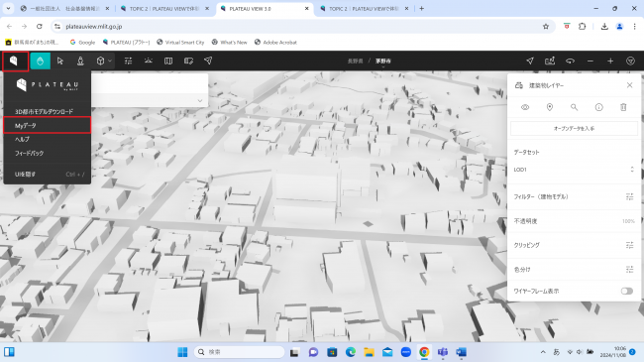Toggle layer visibility eye icon
Screen dimensions: 644x362
[525, 107]
